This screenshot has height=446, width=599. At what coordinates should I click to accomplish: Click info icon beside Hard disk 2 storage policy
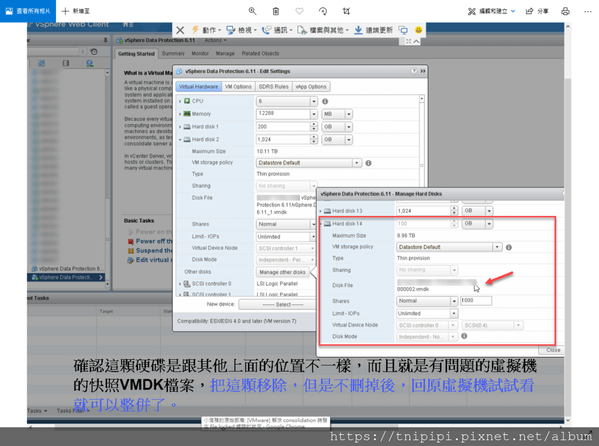(x=368, y=163)
